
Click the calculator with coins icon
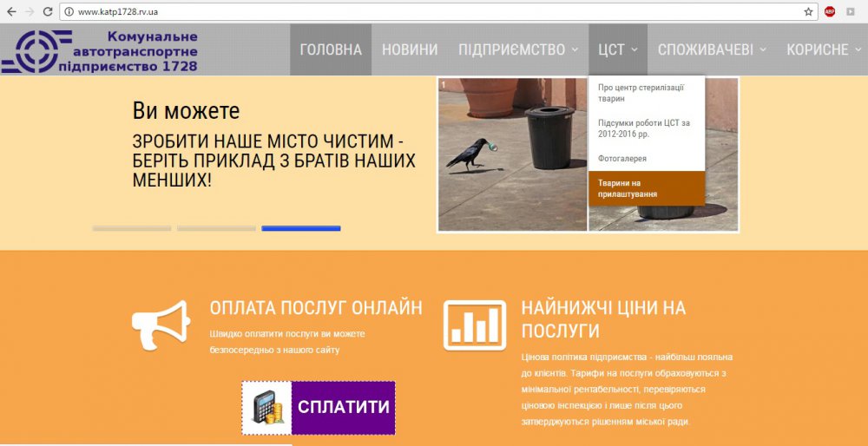[266, 408]
